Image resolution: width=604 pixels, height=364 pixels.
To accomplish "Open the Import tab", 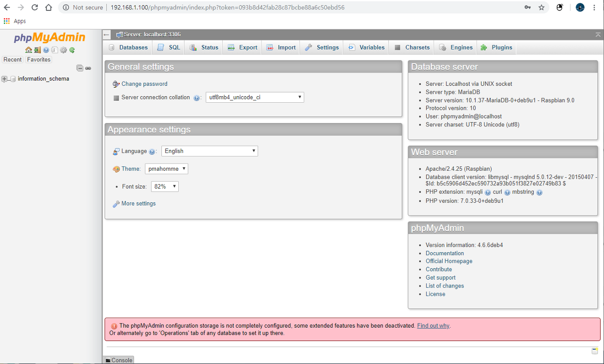I will click(281, 48).
